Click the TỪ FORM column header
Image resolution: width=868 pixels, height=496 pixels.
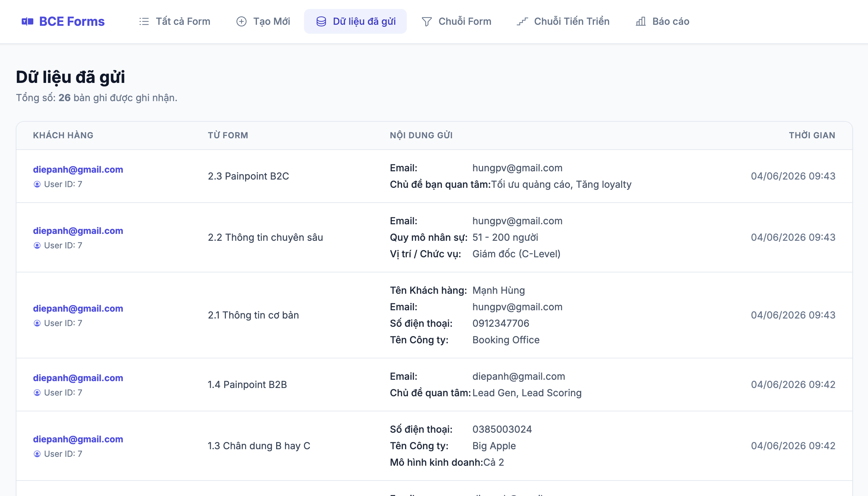[228, 136]
